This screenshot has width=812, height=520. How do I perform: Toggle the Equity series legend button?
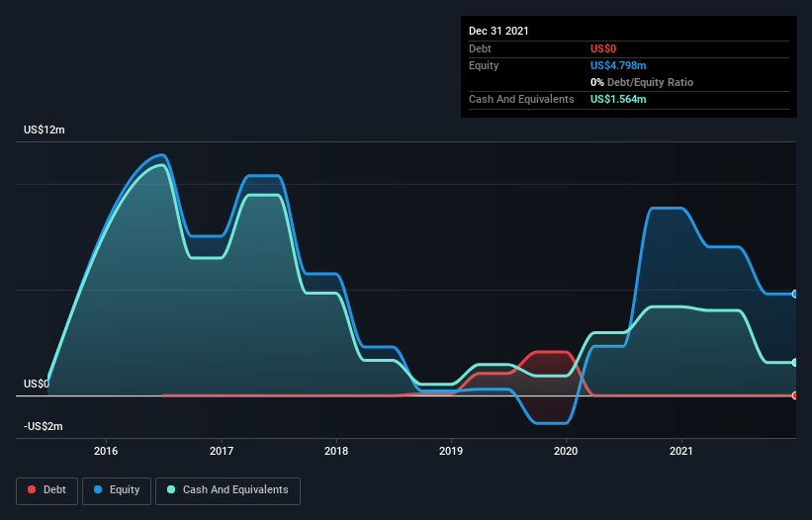pyautogui.click(x=117, y=490)
